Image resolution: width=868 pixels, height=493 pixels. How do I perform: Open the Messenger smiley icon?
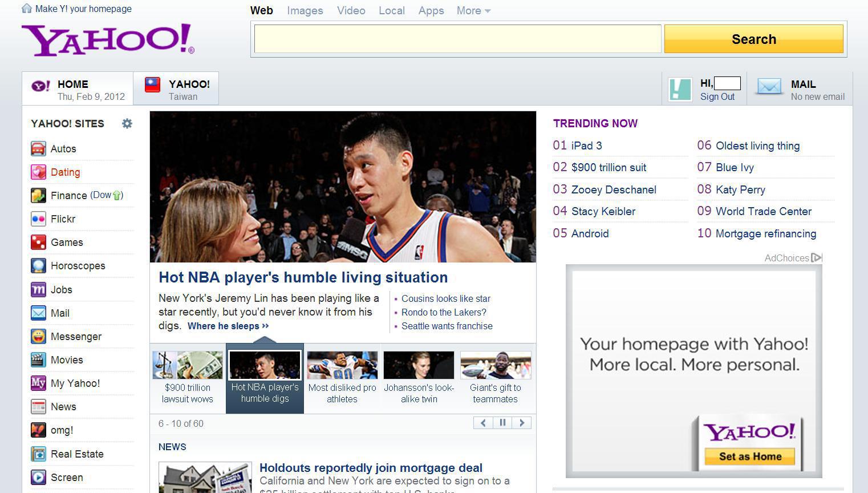pyautogui.click(x=38, y=337)
